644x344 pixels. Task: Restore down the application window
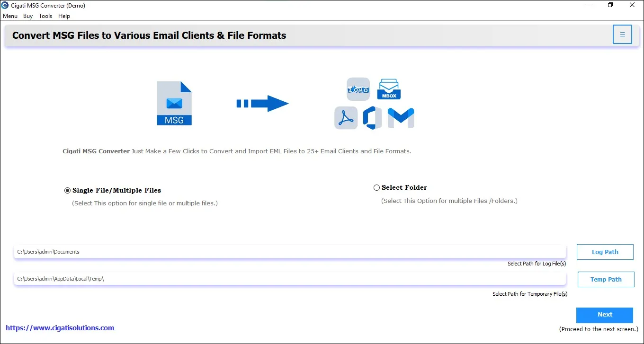[x=610, y=5]
